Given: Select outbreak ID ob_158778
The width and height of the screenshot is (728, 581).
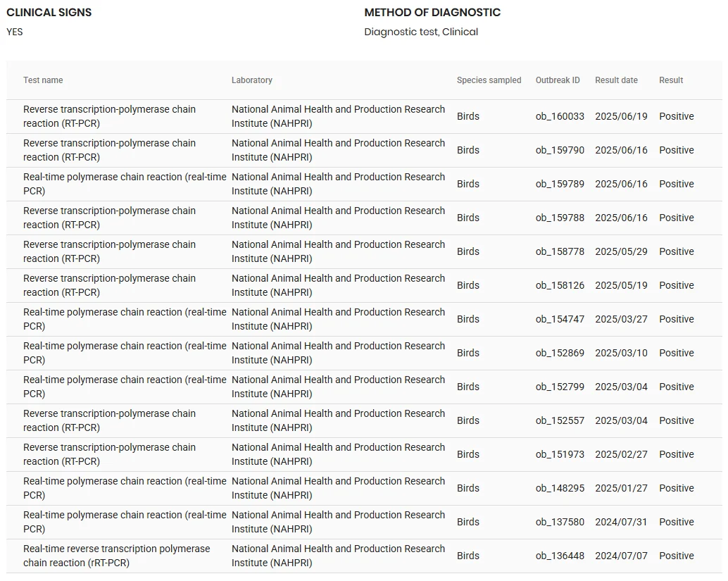Looking at the screenshot, I should (560, 251).
